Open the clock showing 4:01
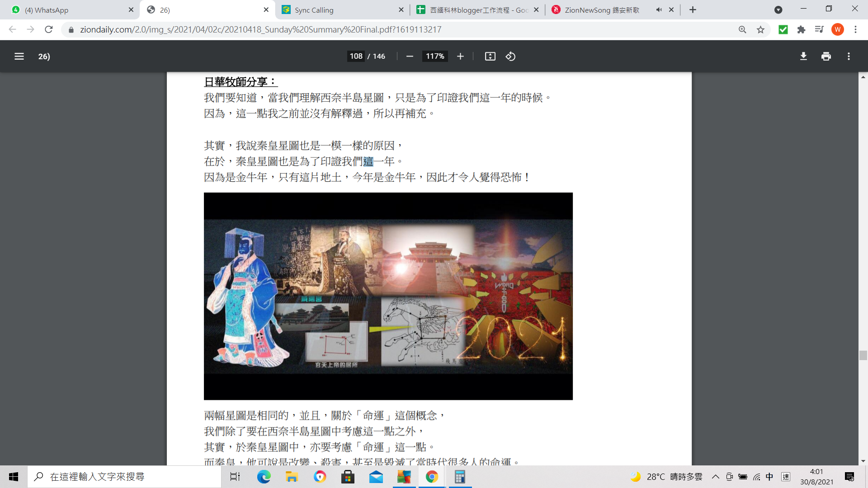The height and width of the screenshot is (488, 868). (816, 477)
